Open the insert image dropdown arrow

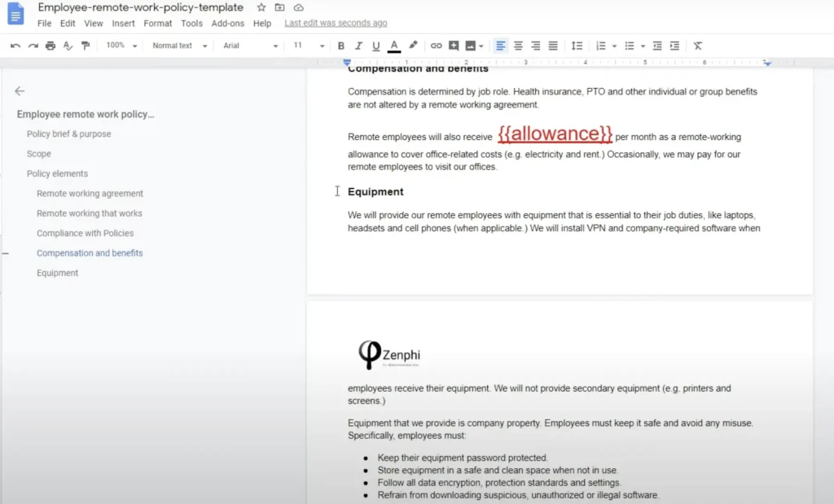[481, 46]
